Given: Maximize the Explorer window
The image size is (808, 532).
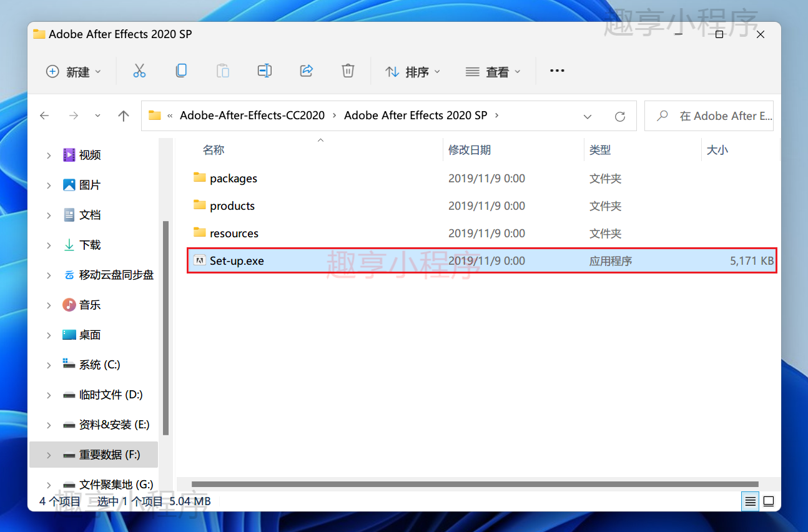Looking at the screenshot, I should click(719, 35).
